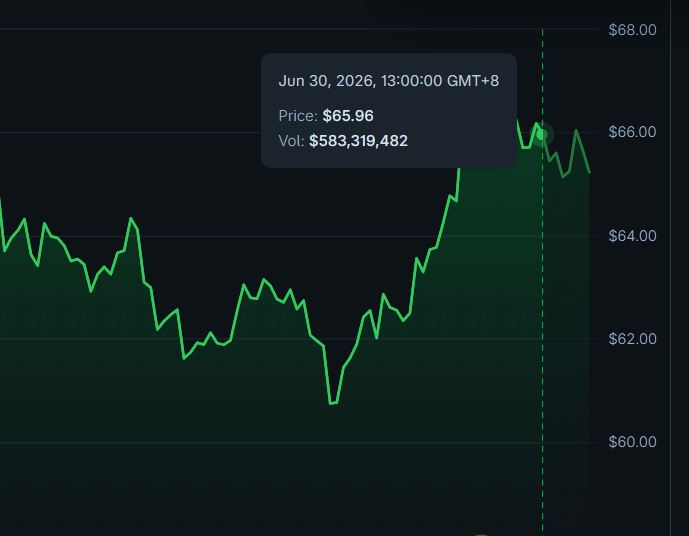
Task: Click the $66.00 axis label
Action: pos(632,132)
